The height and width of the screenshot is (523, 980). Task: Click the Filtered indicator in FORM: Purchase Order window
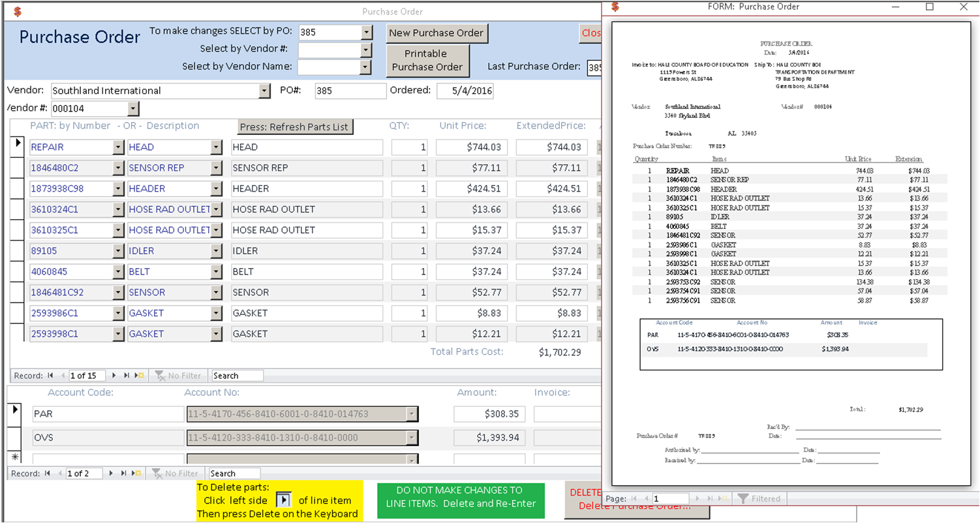tap(759, 499)
